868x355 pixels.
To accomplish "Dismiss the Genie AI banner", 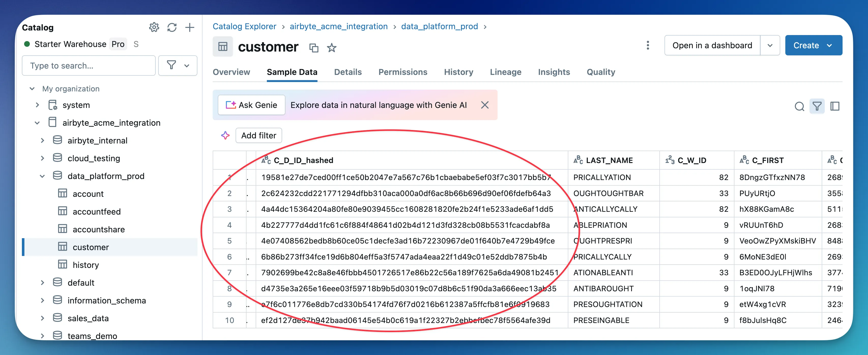I will click(485, 105).
